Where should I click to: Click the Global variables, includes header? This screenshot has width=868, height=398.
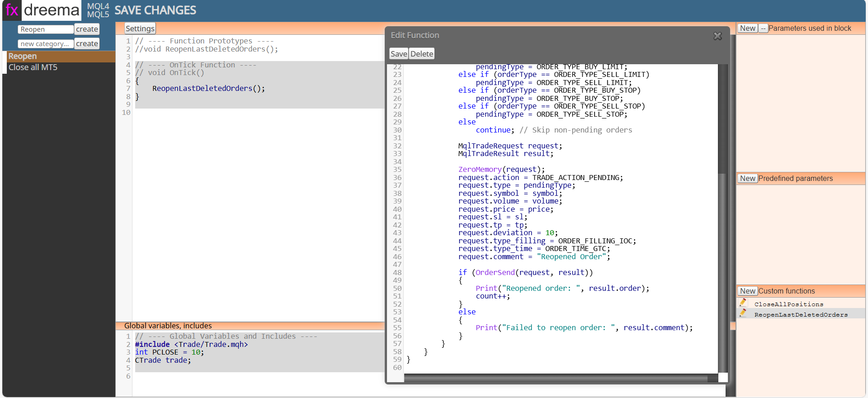click(x=168, y=326)
